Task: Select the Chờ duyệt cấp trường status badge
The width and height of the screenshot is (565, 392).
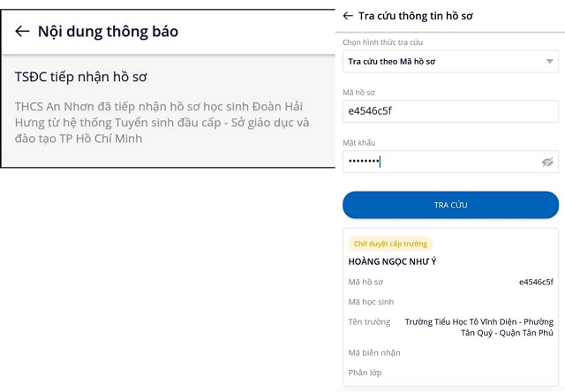Action: coord(390,244)
